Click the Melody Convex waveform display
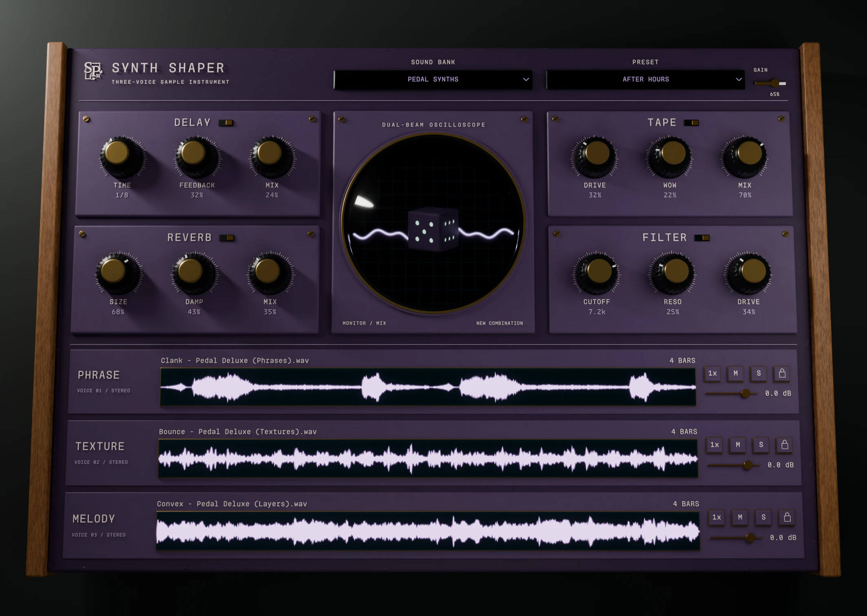 point(428,531)
